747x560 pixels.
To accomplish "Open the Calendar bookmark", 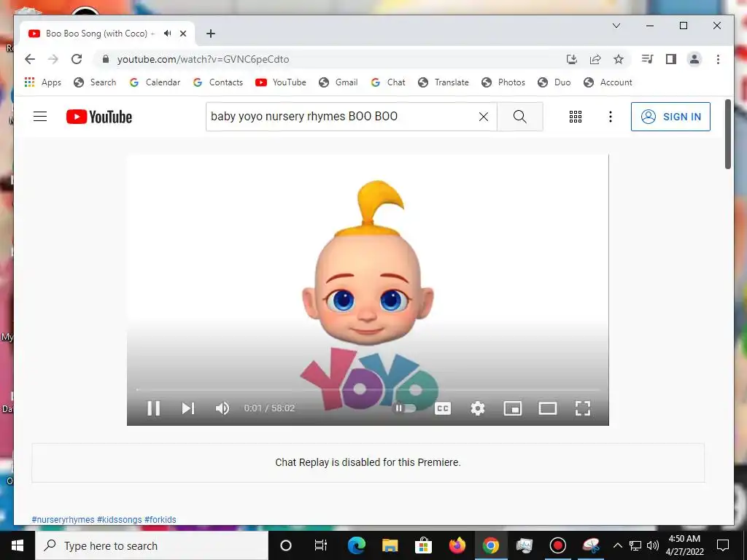I will click(x=155, y=82).
